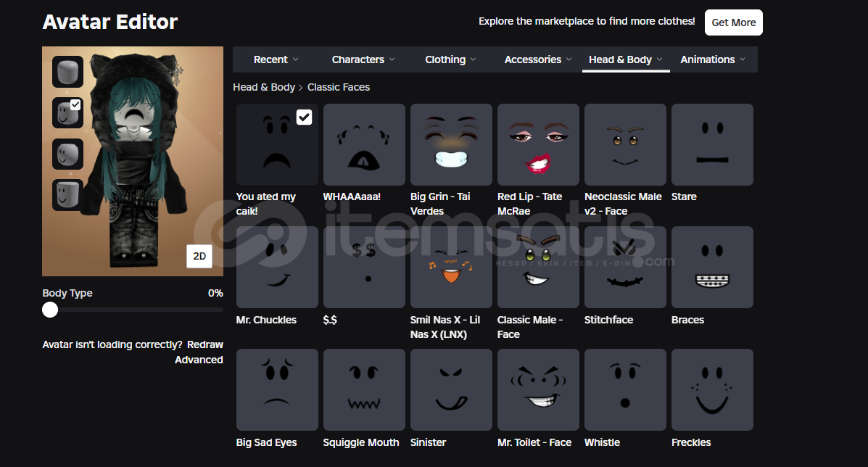Go to the Accessories tab
The image size is (868, 467).
pos(537,59)
